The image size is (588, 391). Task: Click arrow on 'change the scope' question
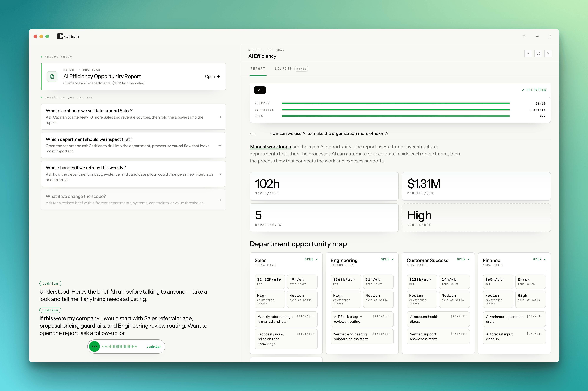[x=220, y=200]
